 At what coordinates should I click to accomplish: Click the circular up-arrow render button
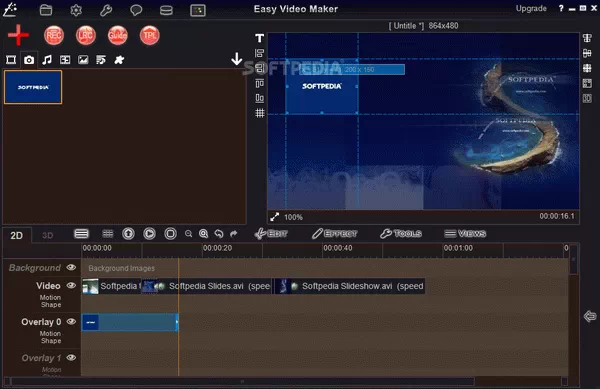(x=128, y=233)
